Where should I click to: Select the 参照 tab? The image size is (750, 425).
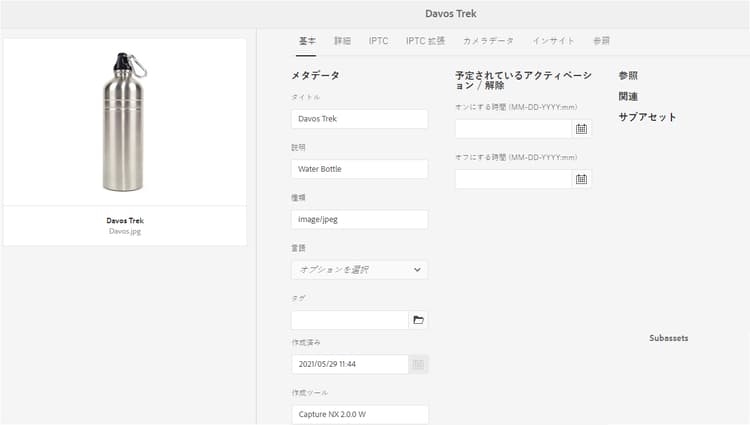601,41
